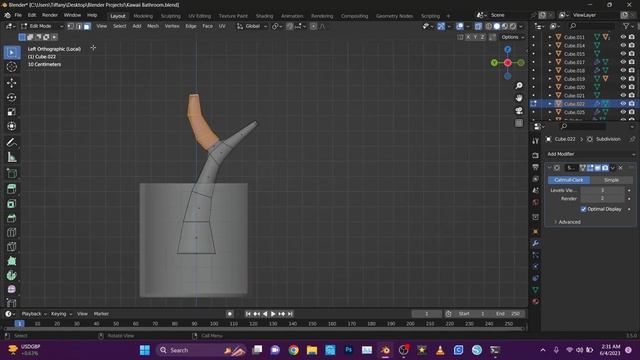Disable Cube.021 in renders via camera icon
Screen dimensions: 640x360
pyautogui.click(x=632, y=95)
